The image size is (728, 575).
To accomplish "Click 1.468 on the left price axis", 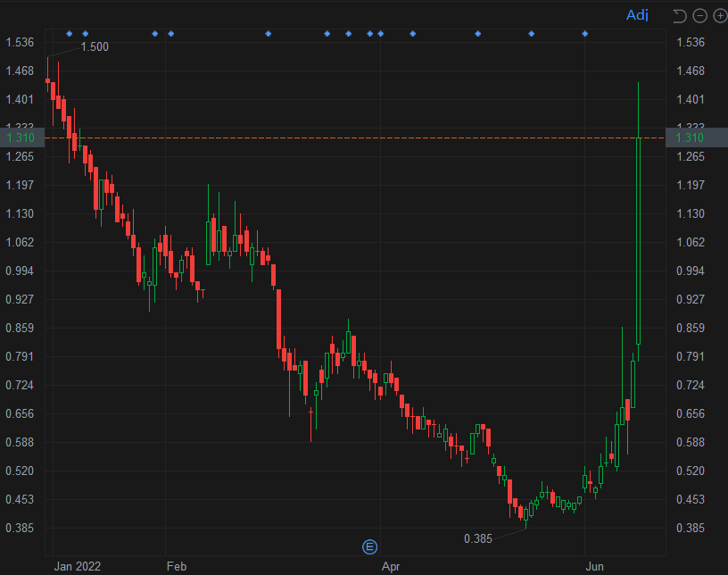I will [20, 71].
